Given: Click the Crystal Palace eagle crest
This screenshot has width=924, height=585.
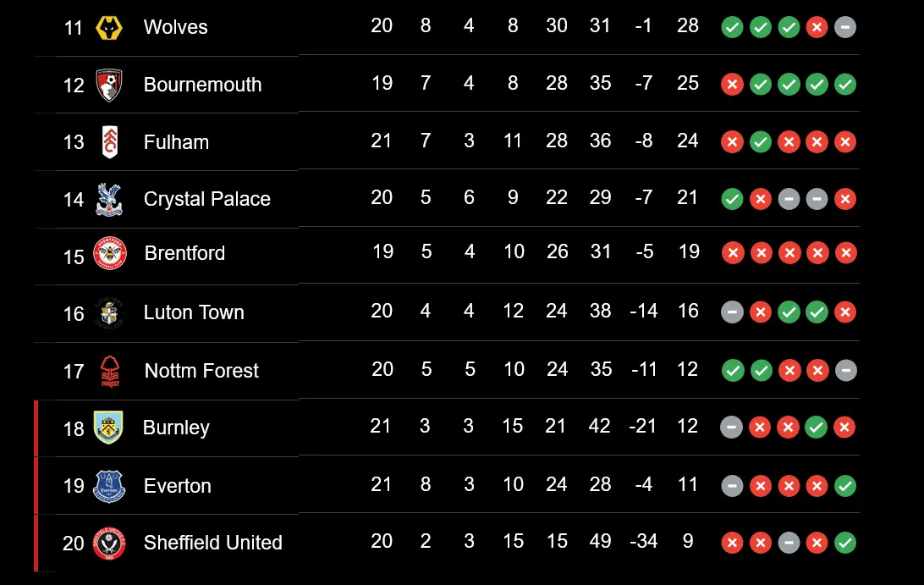Looking at the screenshot, I should point(109,199).
